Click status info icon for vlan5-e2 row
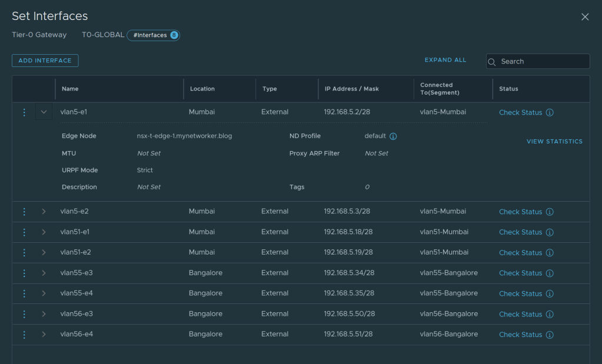This screenshot has width=602, height=364. (550, 212)
